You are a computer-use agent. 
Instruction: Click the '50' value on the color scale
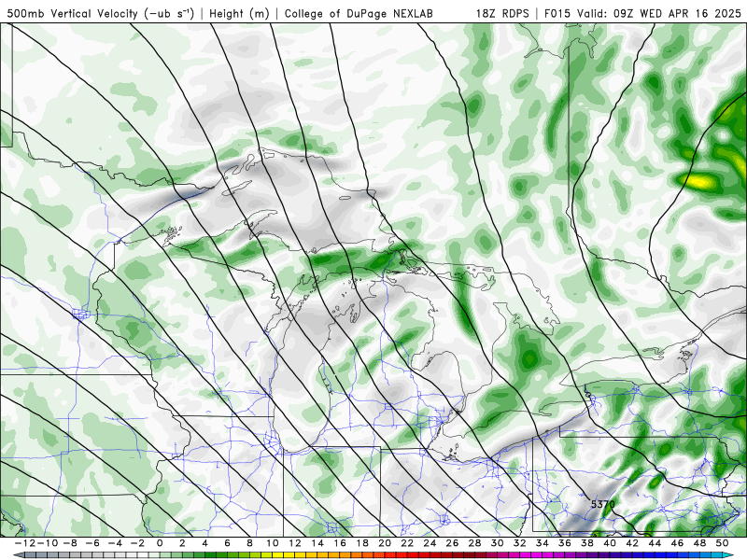tap(722, 543)
